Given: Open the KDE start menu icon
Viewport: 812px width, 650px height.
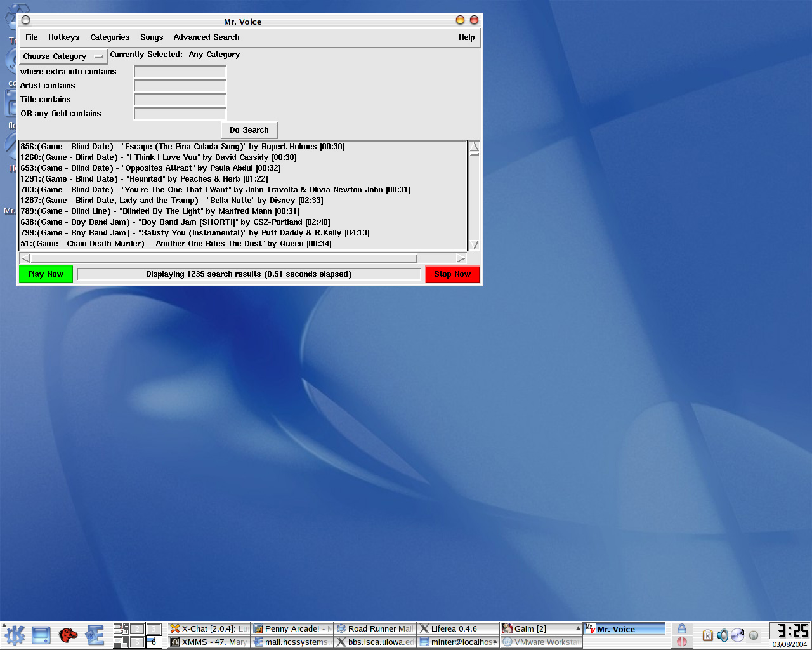Looking at the screenshot, I should click(x=15, y=635).
